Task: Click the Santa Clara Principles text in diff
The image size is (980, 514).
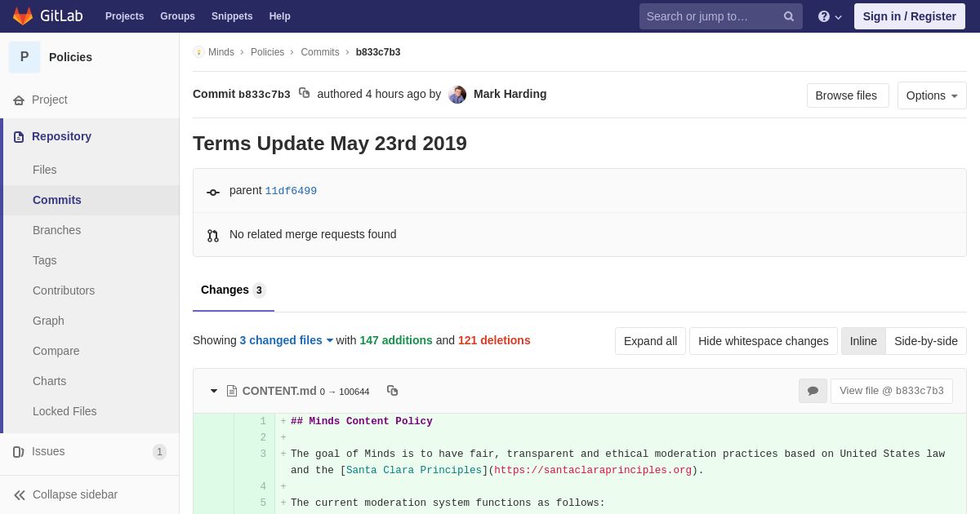Action: pyautogui.click(x=414, y=470)
